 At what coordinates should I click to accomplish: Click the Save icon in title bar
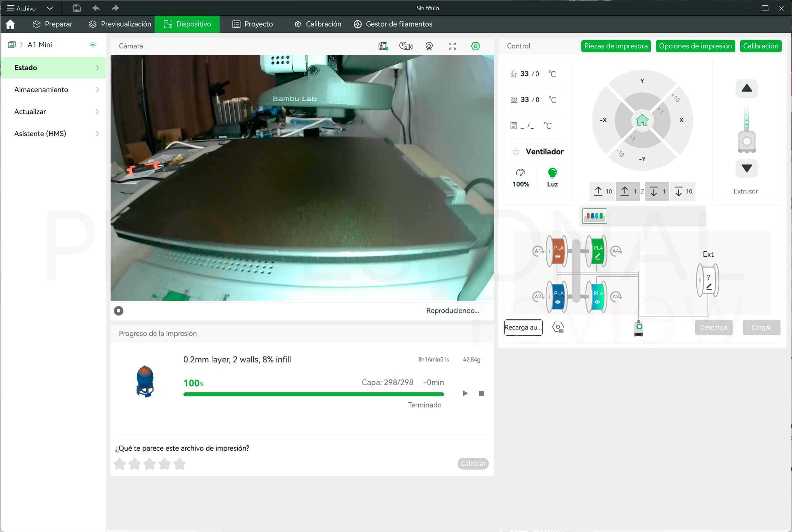[77, 8]
